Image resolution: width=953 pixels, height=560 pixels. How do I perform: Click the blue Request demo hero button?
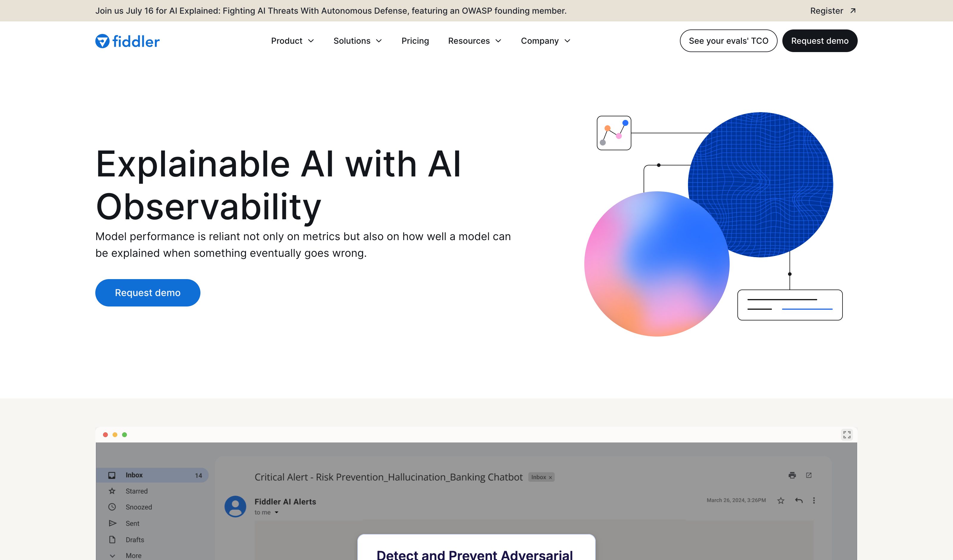pyautogui.click(x=147, y=292)
